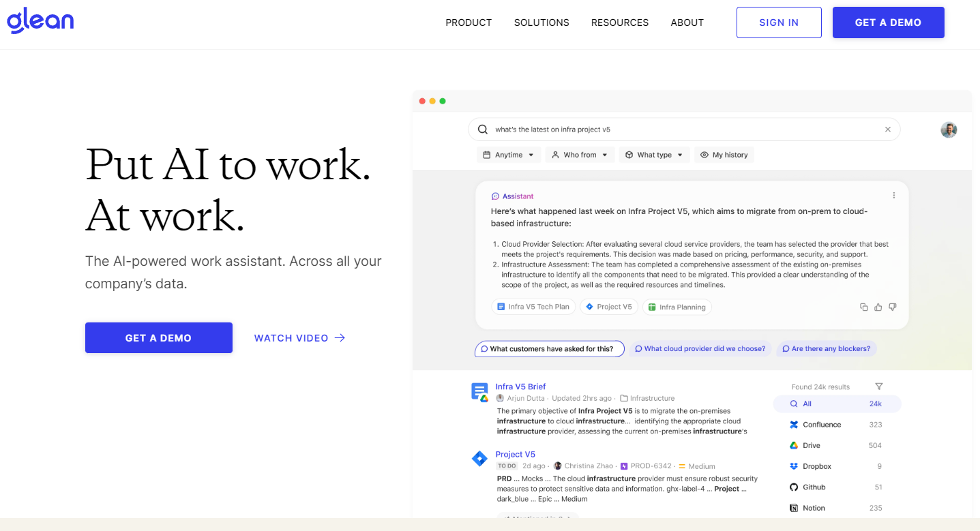
Task: Click the assignee name Christina Zhao
Action: point(589,466)
